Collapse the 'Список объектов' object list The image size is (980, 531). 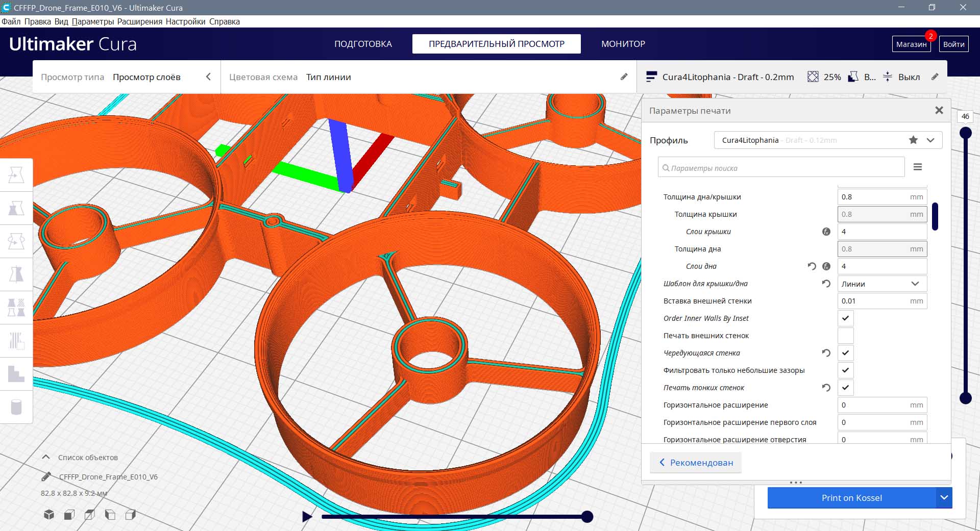coord(46,458)
